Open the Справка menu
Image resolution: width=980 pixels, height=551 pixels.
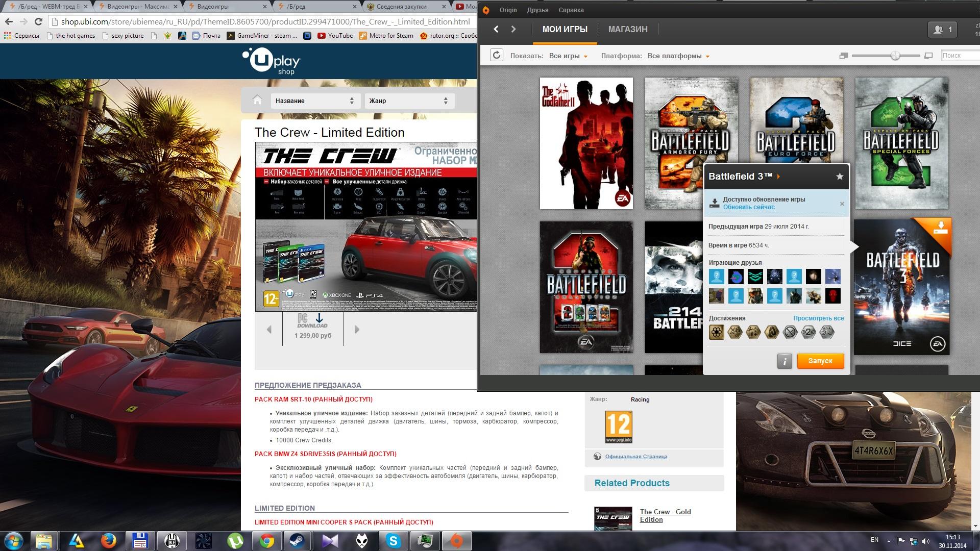tap(571, 10)
